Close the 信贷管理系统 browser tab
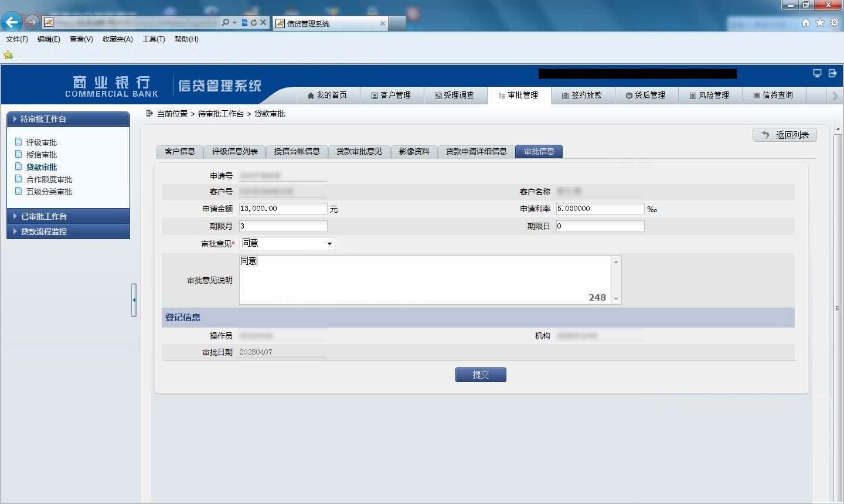This screenshot has width=844, height=504. (383, 23)
